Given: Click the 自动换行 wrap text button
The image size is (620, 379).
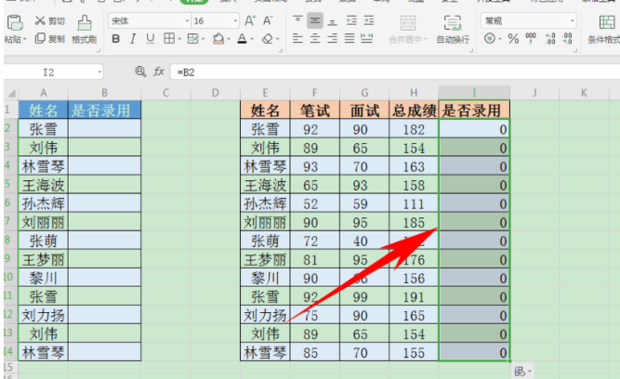Looking at the screenshot, I should tap(452, 29).
